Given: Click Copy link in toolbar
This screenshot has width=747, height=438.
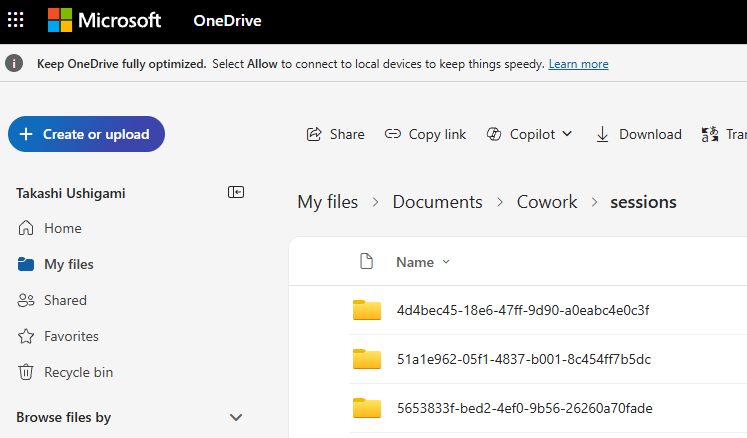Looking at the screenshot, I should [426, 134].
